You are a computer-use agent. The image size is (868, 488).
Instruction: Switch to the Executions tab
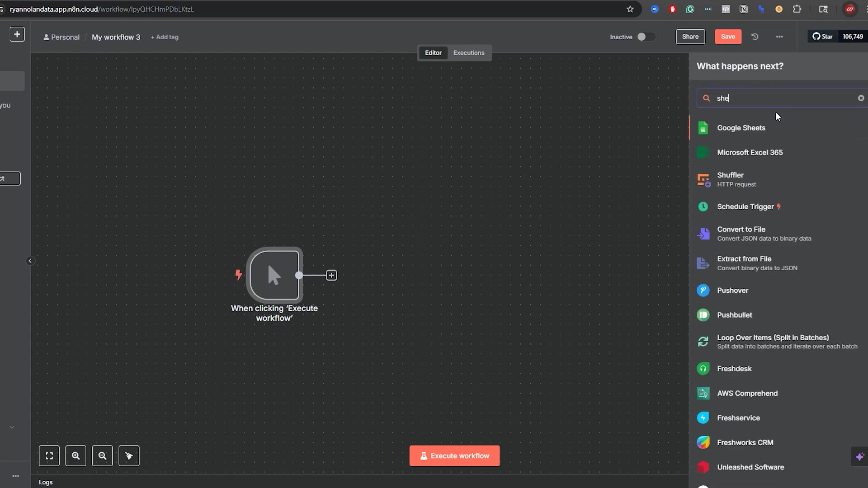(469, 53)
